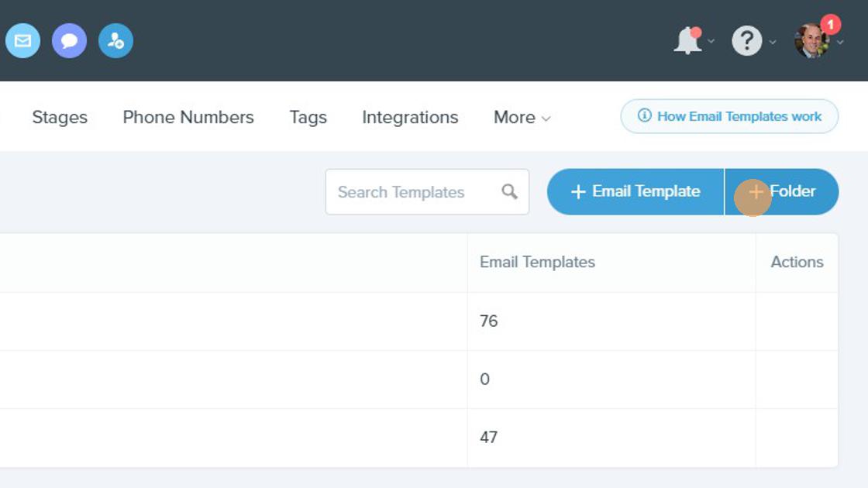Screen dimensions: 868x488
Task: Select the cell showing 0 templates
Action: pyautogui.click(x=611, y=379)
